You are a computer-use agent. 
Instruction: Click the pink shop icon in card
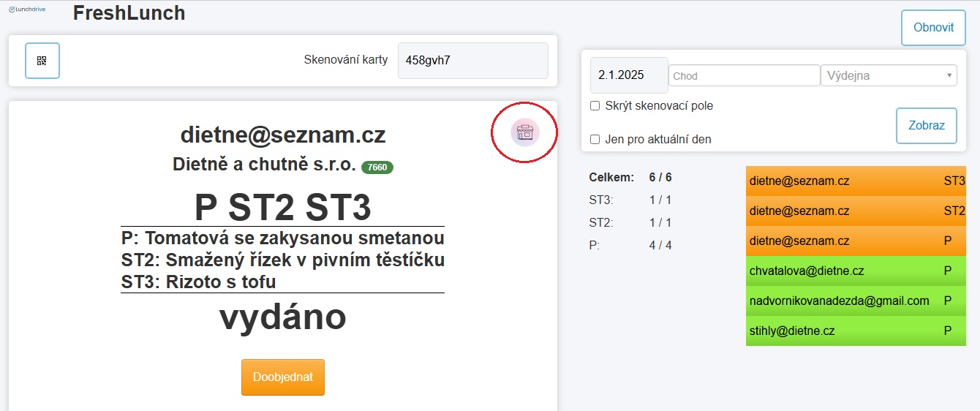524,132
